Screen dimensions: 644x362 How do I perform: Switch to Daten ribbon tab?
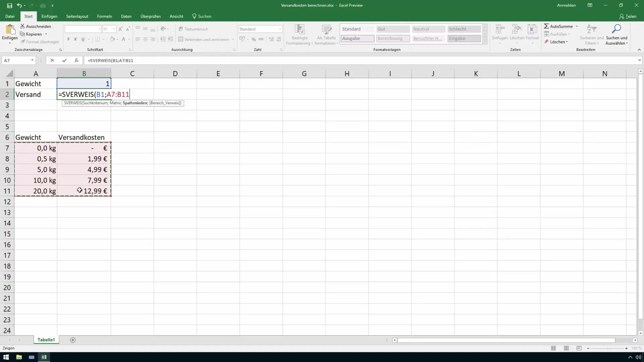point(126,16)
